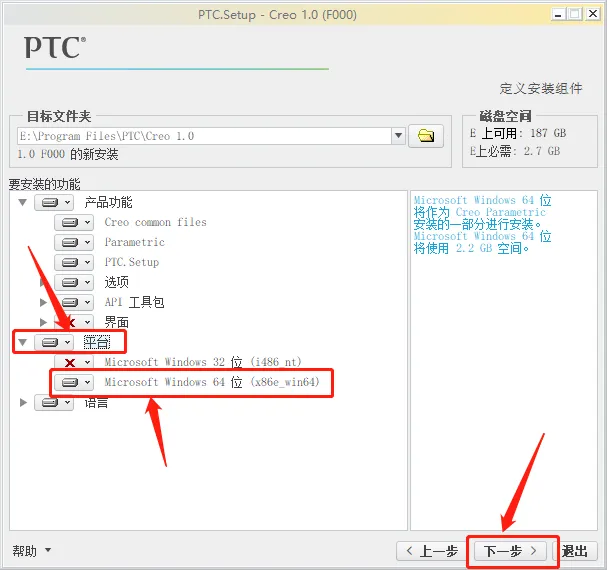Select the 产品功能 tree item

click(108, 202)
